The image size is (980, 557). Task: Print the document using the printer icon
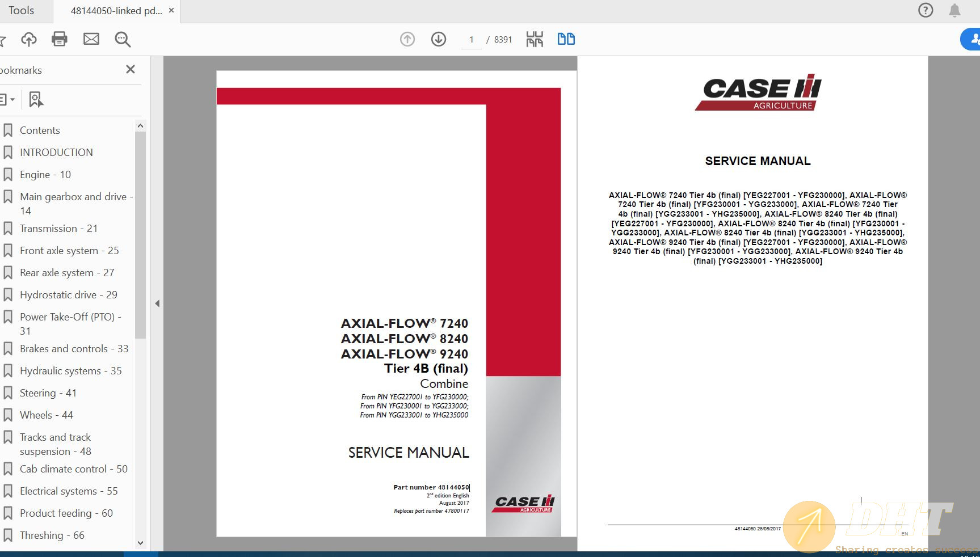pyautogui.click(x=60, y=39)
